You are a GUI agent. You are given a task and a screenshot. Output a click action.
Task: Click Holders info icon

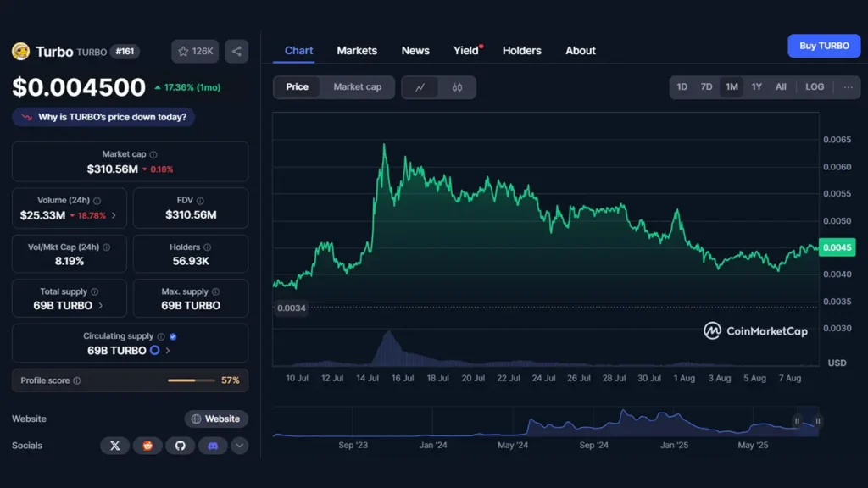tap(207, 247)
